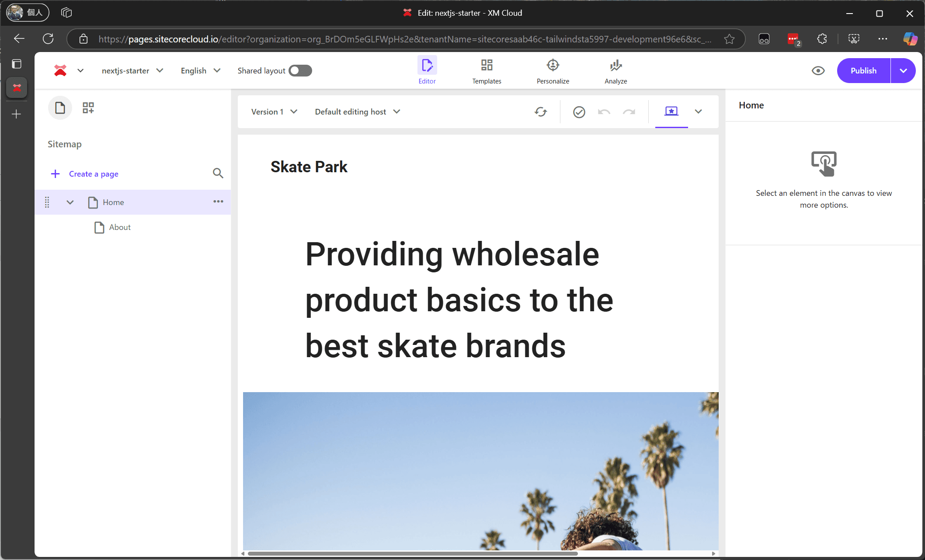Expand the English language dropdown
The width and height of the screenshot is (925, 560).
pyautogui.click(x=200, y=70)
